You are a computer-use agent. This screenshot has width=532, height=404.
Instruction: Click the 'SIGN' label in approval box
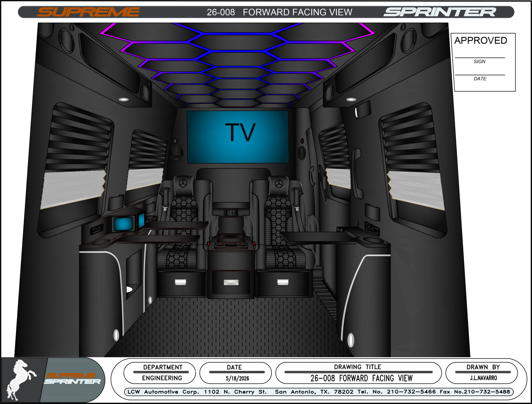[480, 62]
